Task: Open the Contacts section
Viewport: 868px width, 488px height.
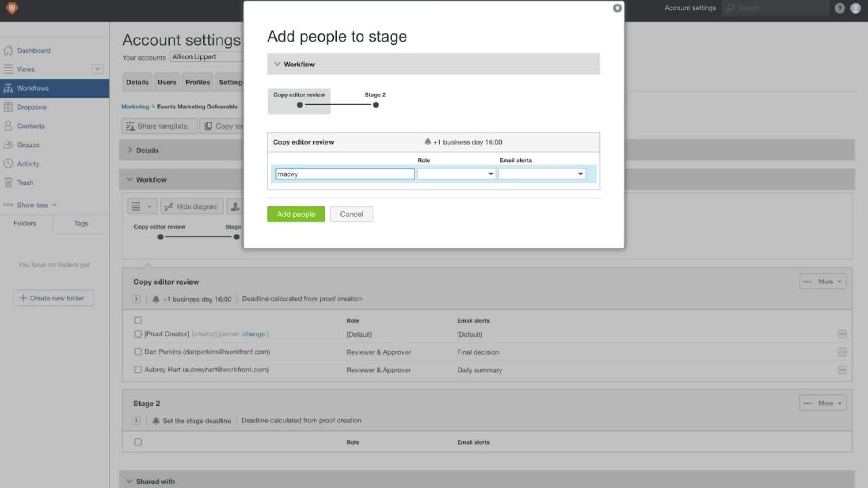Action: pyautogui.click(x=30, y=126)
